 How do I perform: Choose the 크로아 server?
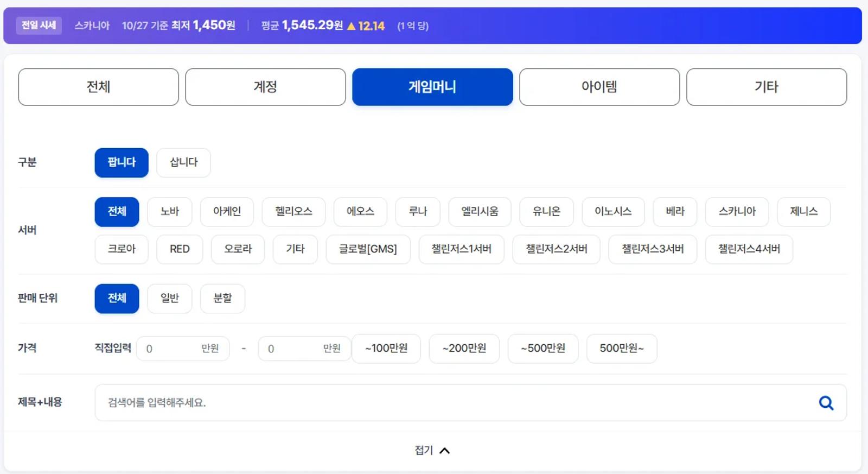(x=122, y=249)
